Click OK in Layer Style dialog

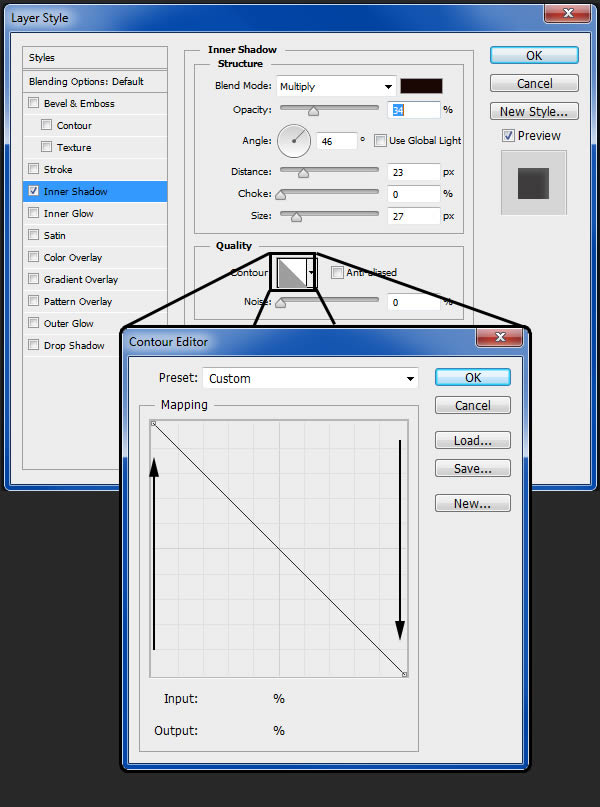pos(534,56)
